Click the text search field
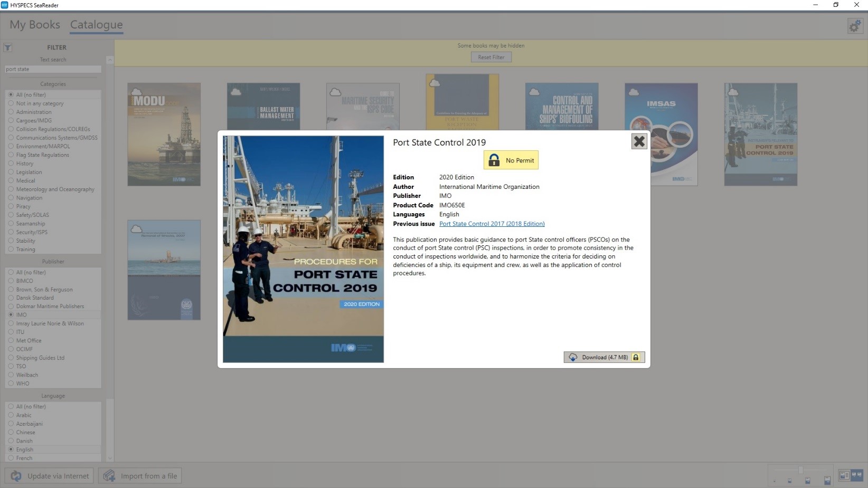The image size is (868, 488). [x=53, y=69]
